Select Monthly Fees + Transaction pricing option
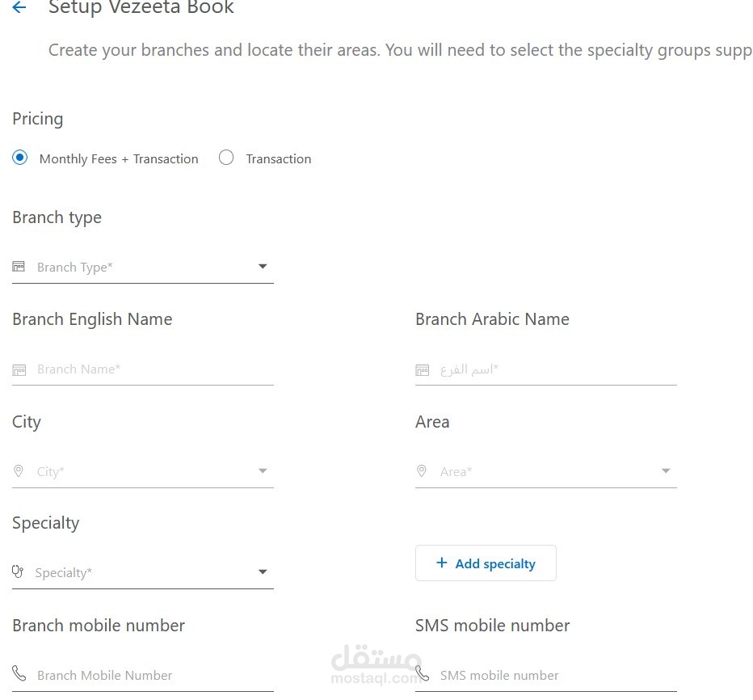This screenshot has width=753, height=700. point(20,158)
